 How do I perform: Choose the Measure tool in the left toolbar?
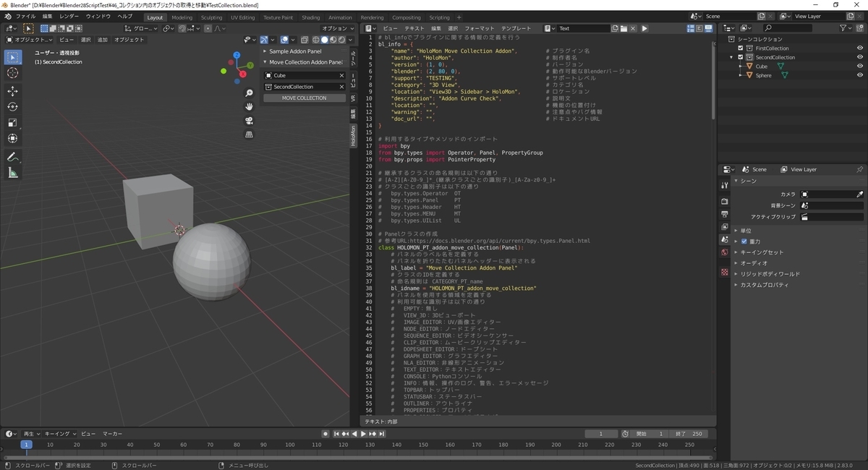pyautogui.click(x=13, y=173)
